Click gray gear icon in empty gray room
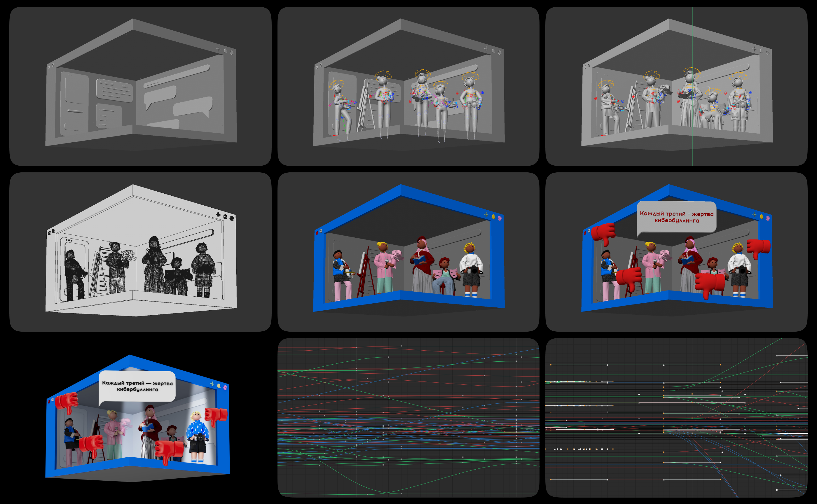The image size is (817, 504). click(x=232, y=52)
